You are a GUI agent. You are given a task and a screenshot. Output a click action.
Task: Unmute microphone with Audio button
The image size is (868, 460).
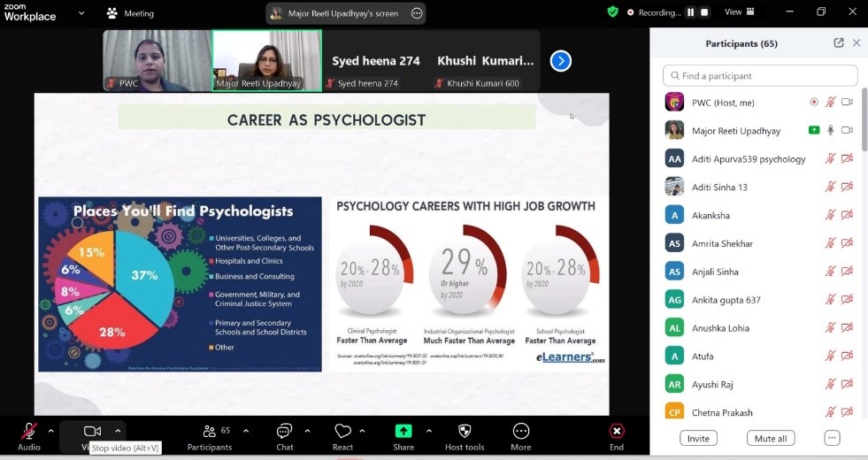[29, 431]
